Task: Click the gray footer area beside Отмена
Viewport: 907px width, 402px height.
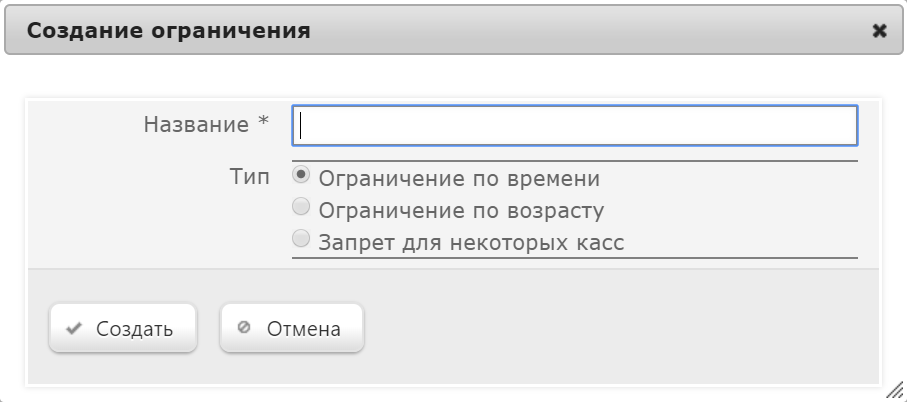Action: 619,328
